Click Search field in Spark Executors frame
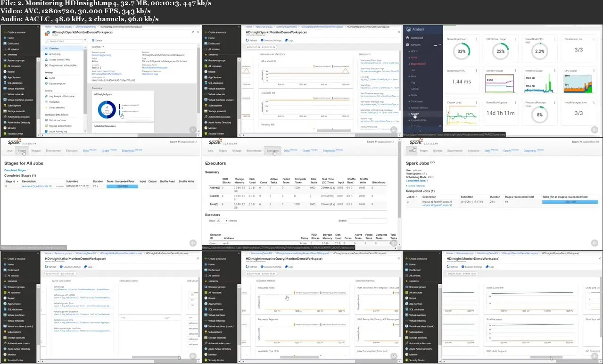 pyautogui.click(x=368, y=221)
